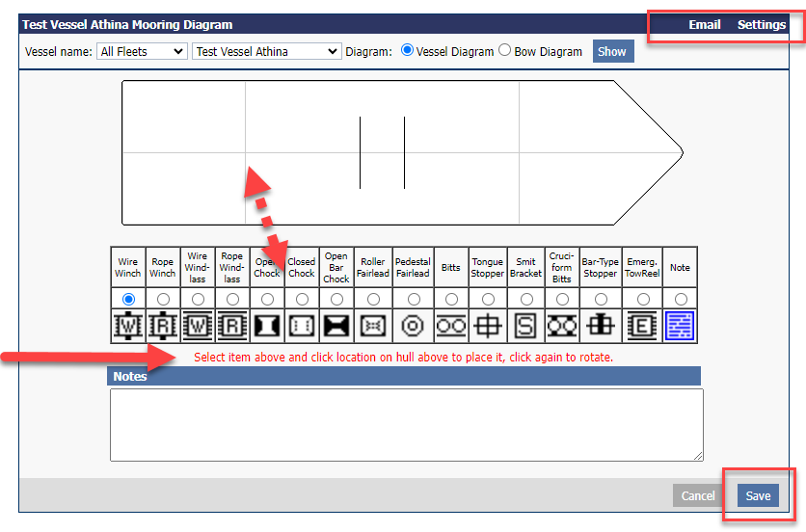
Task: Select the Pedestal Fairlead symbol icon
Action: [x=413, y=326]
